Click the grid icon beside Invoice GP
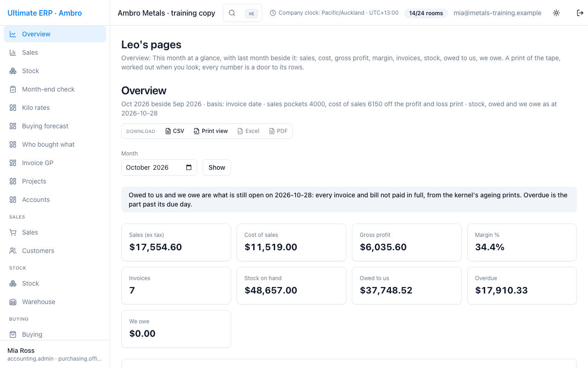The width and height of the screenshot is (588, 368). click(13, 163)
